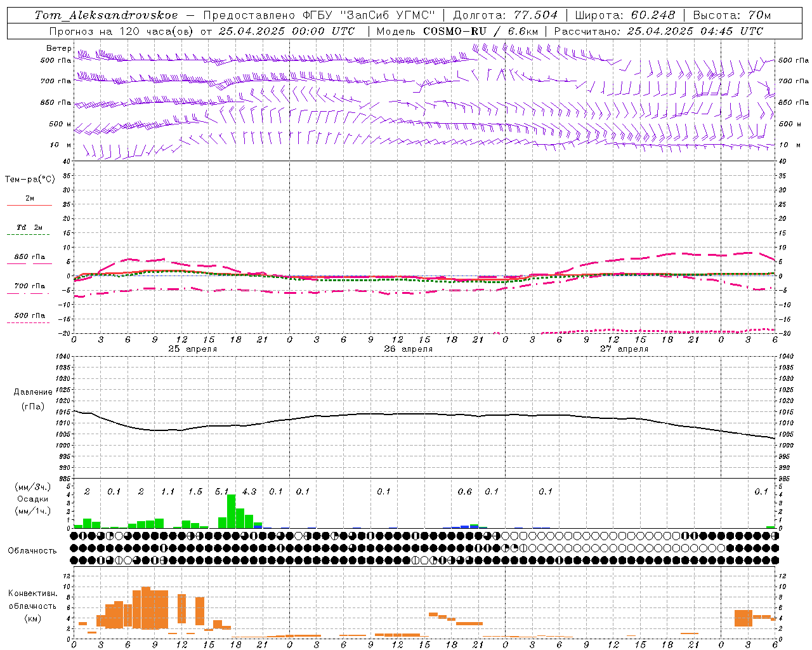Click the tallest green precipitation bar
The height and width of the screenshot is (650, 812).
pyautogui.click(x=232, y=511)
